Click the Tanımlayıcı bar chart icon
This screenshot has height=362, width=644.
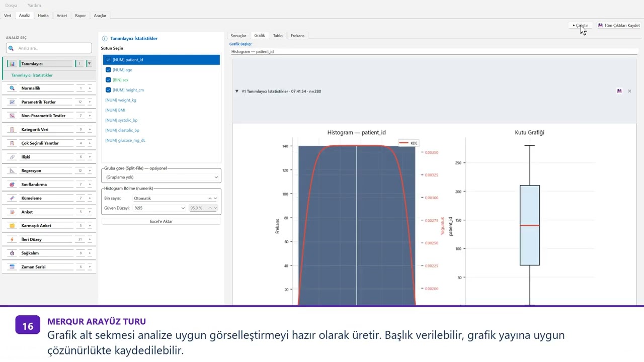(13, 64)
